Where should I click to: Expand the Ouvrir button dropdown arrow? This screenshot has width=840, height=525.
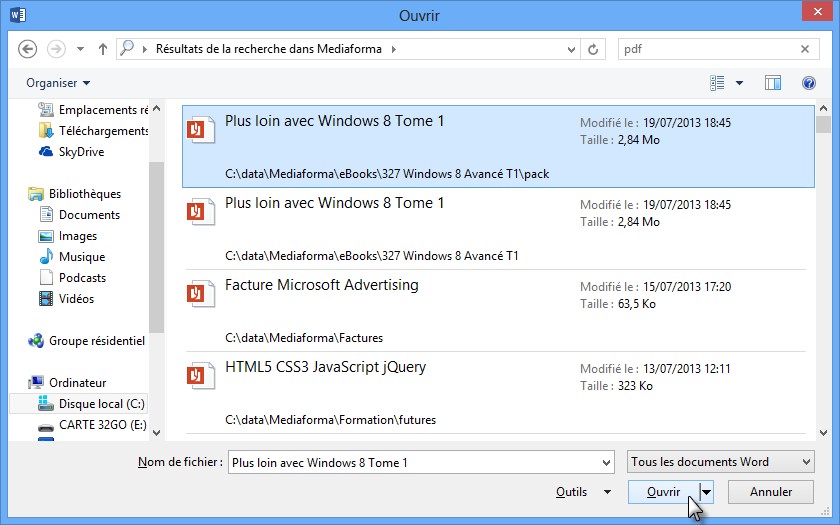click(707, 492)
